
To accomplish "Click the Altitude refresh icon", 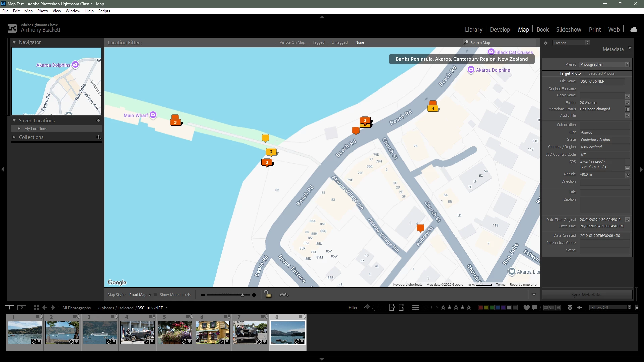I will pos(627,175).
